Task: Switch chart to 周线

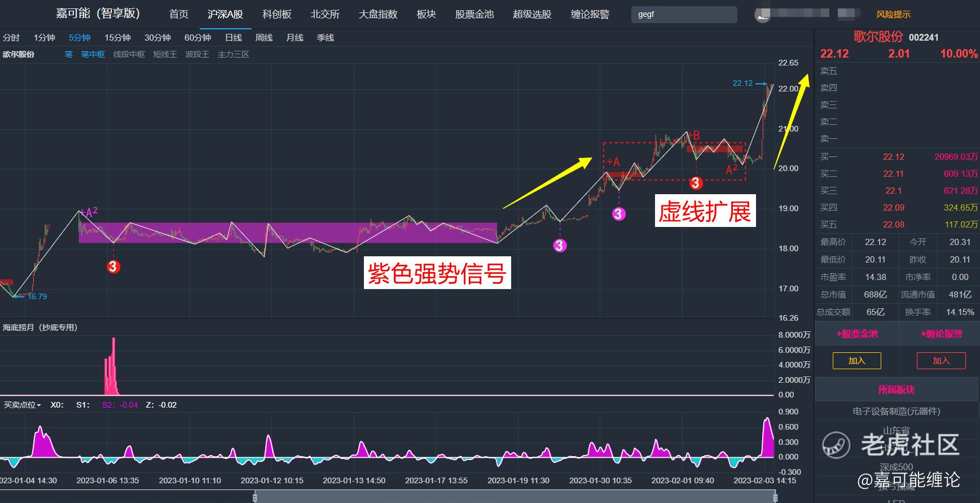Action: tap(264, 38)
